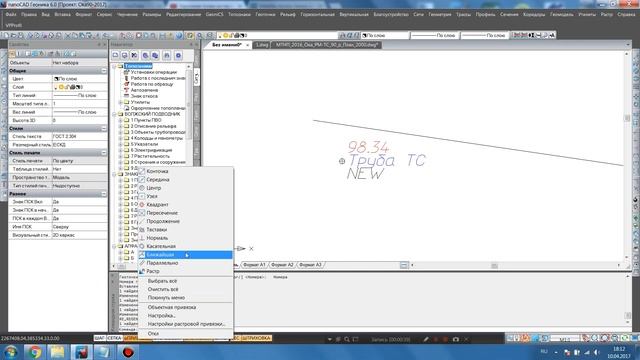The height and width of the screenshot is (360, 640).
Task: Collapse the Топоплан tree node
Action: click(x=114, y=66)
